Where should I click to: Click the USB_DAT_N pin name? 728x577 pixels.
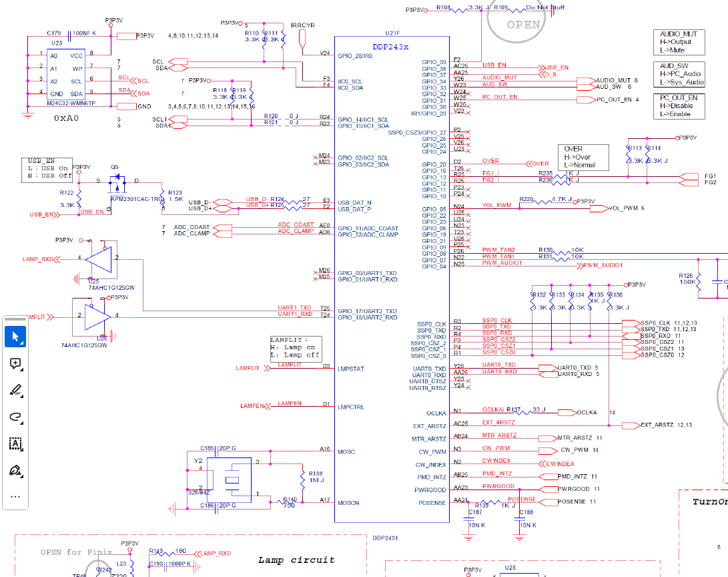point(354,202)
